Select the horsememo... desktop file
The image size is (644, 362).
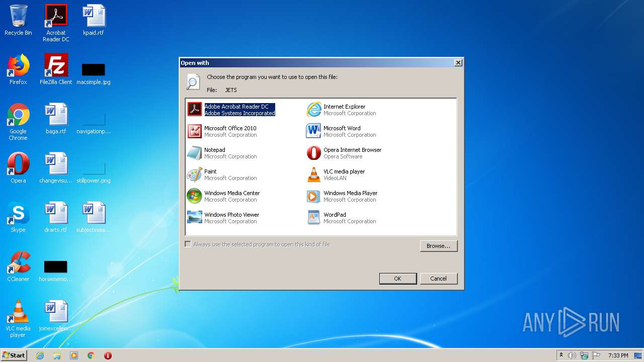click(56, 270)
